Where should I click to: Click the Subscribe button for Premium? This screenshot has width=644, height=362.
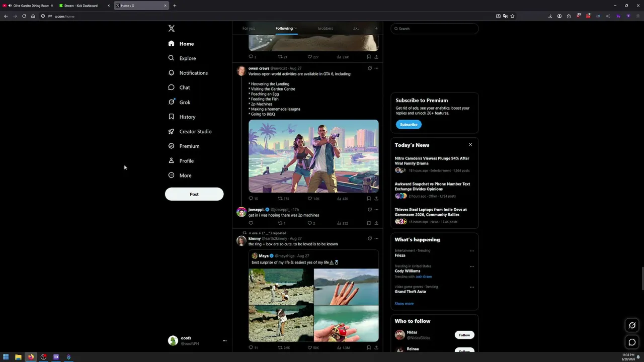point(409,125)
